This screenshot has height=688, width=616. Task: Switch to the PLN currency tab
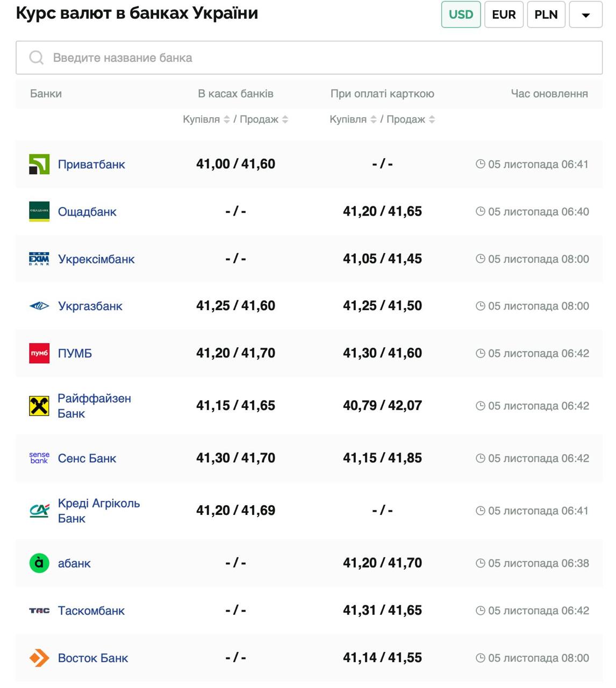point(546,15)
